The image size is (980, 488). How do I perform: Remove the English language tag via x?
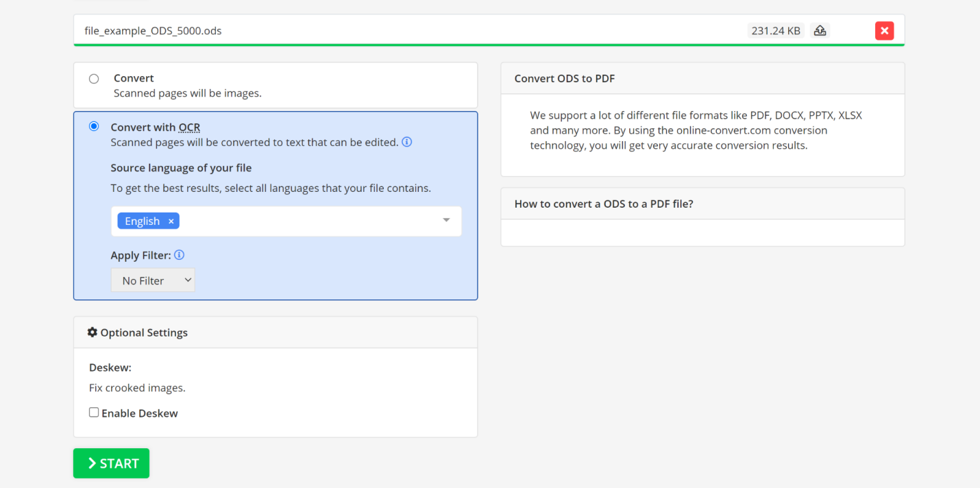(171, 221)
